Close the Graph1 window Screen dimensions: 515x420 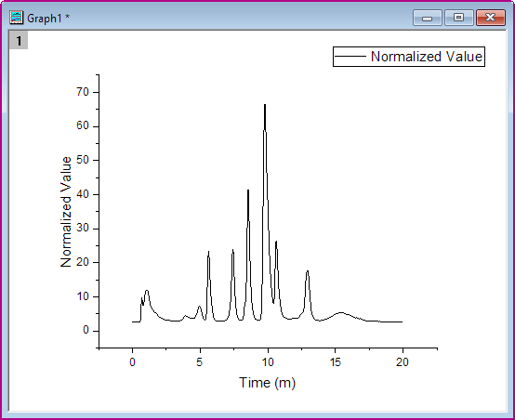point(491,18)
